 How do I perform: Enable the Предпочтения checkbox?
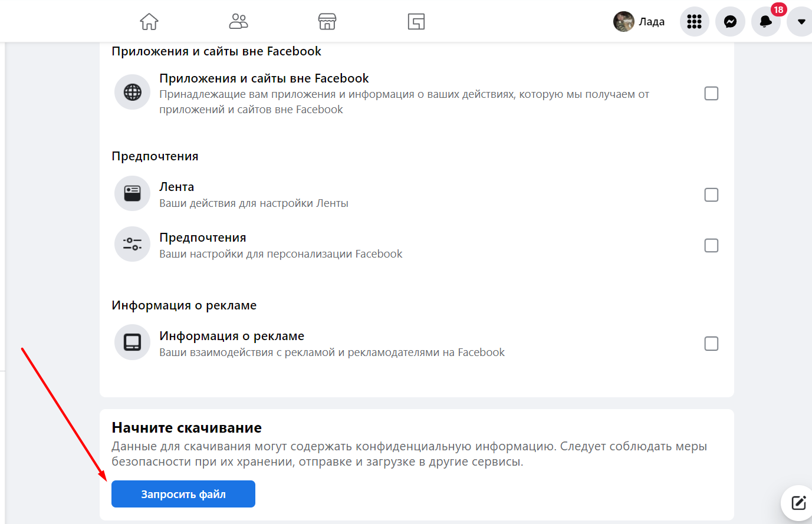711,246
